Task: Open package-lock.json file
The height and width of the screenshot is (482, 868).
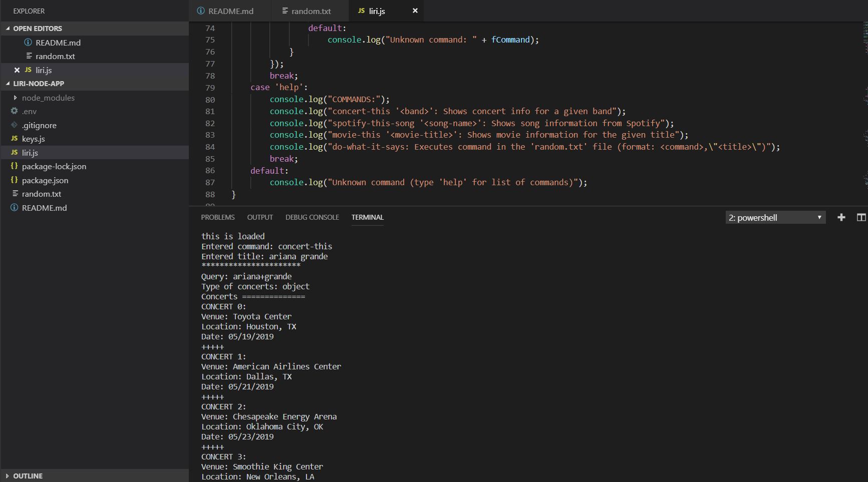Action: point(54,166)
